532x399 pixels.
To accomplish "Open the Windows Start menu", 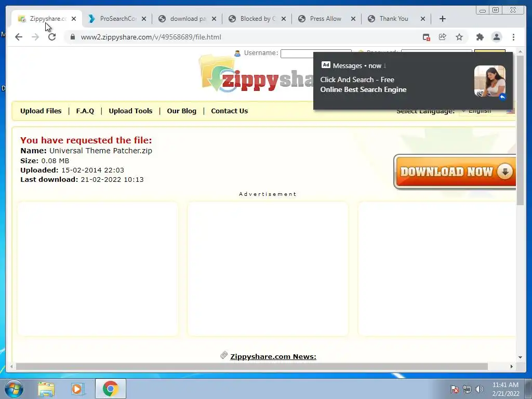I will click(14, 389).
